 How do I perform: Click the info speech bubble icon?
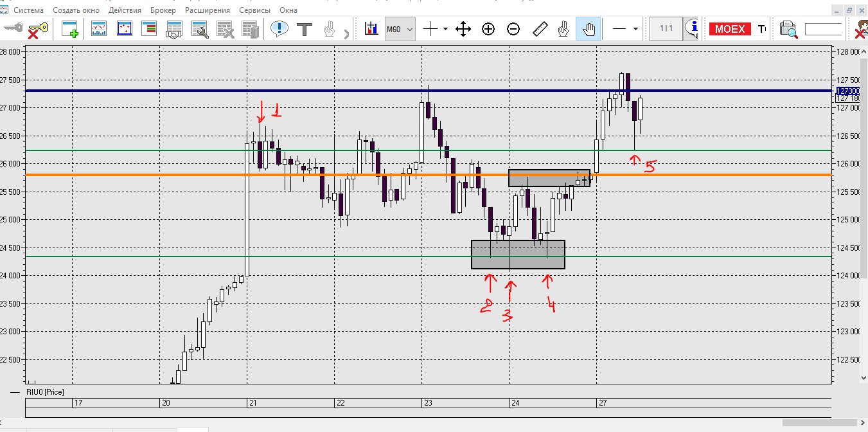click(x=692, y=29)
